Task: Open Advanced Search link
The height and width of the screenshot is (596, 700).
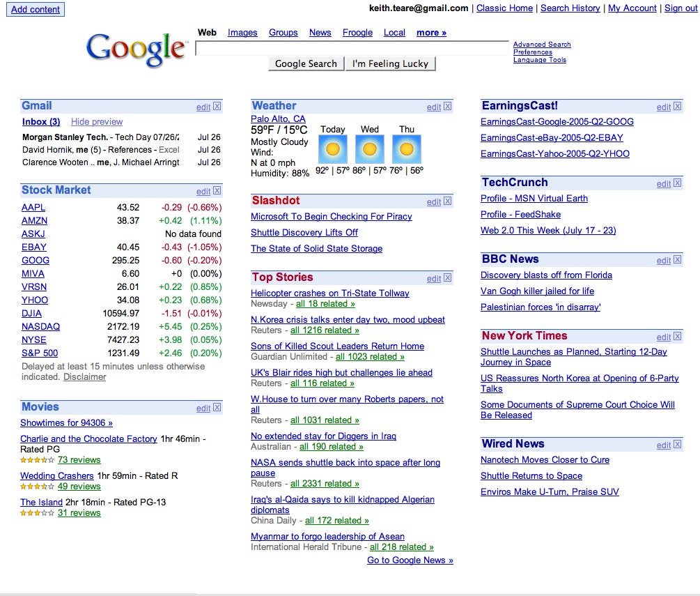Action: click(542, 44)
